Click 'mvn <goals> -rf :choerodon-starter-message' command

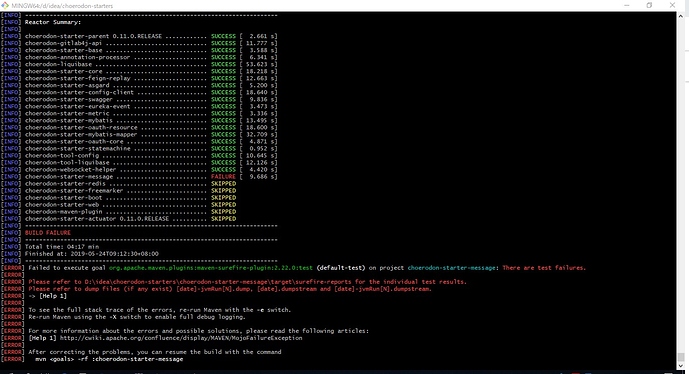109,359
